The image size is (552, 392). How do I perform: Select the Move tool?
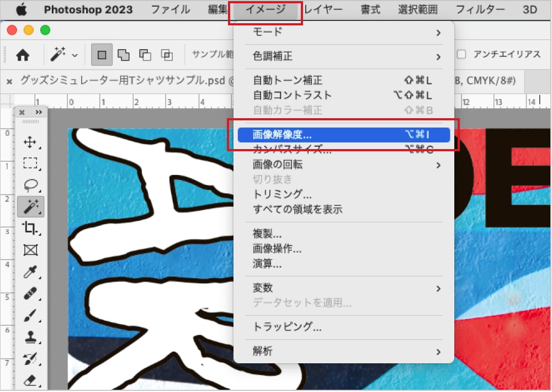[30, 142]
